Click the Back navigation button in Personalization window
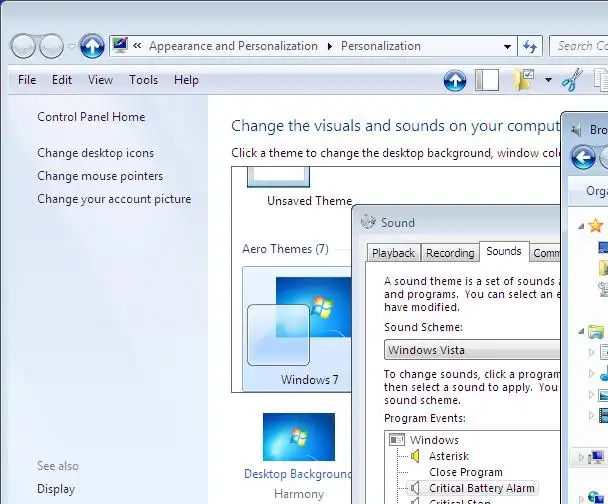 click(23, 46)
